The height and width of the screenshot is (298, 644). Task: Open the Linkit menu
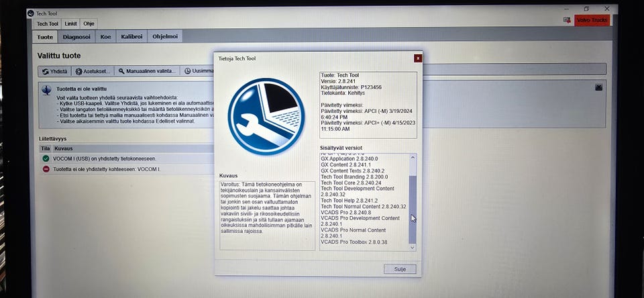click(x=70, y=24)
